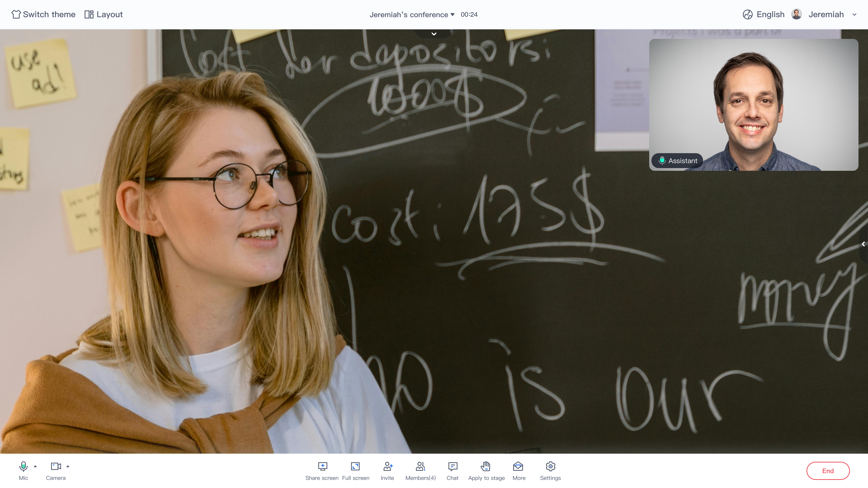Click the Assistant mic indicator on thumbnail
The image size is (868, 488).
tap(662, 161)
